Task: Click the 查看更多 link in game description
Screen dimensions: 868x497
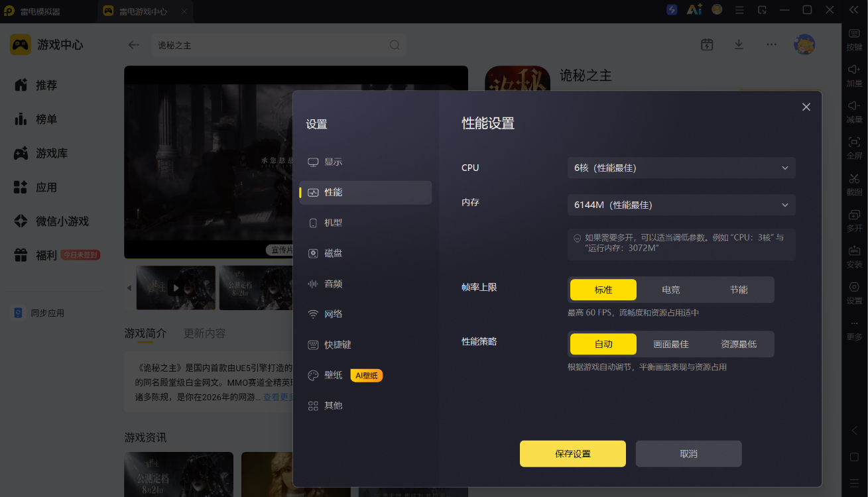Action: (x=278, y=398)
